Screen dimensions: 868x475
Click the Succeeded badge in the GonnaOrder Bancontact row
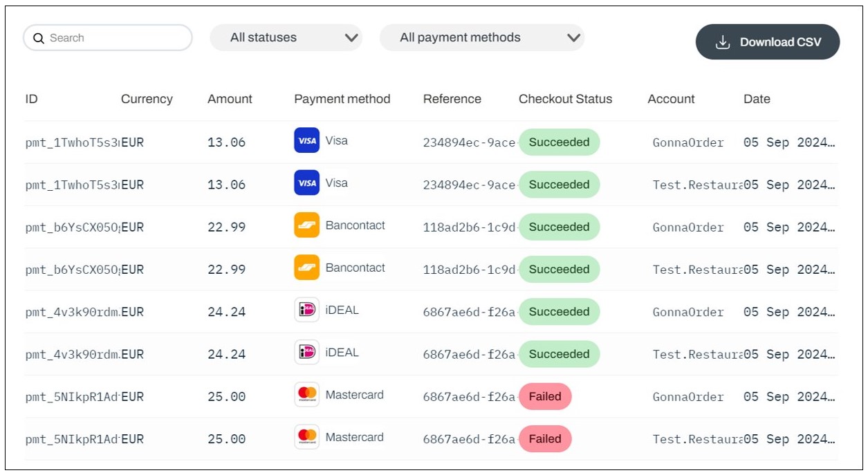559,227
